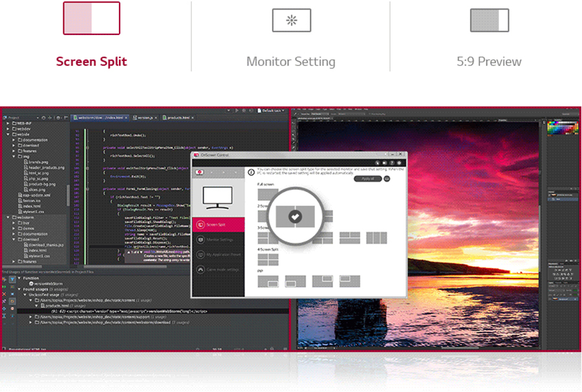This screenshot has height=392, width=582.
Task: Choose the three-column 3-screen split layout
Action: coord(376,238)
